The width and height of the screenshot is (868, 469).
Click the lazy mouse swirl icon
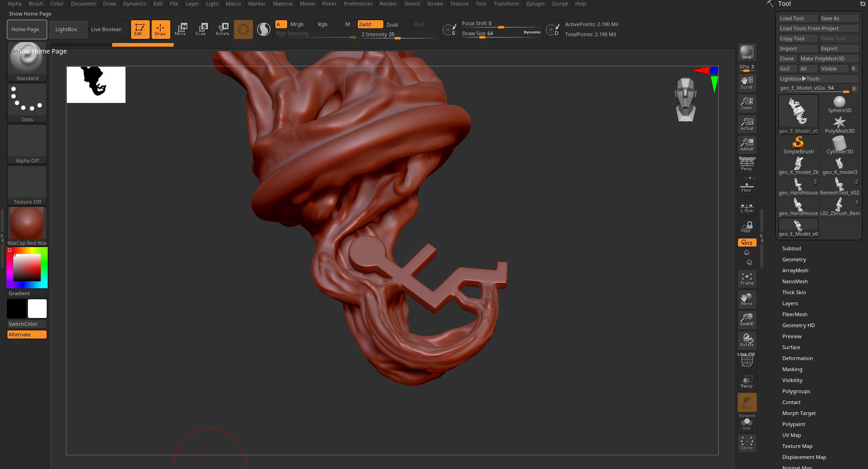click(264, 29)
